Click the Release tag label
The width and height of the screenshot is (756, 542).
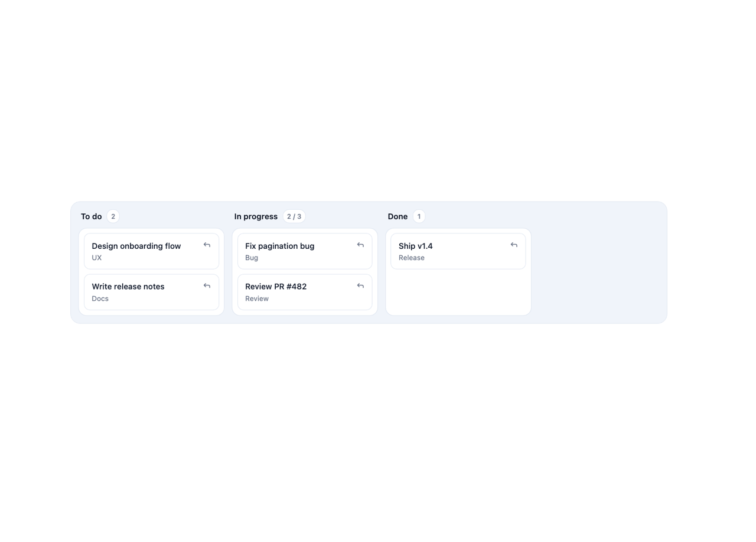pos(412,258)
